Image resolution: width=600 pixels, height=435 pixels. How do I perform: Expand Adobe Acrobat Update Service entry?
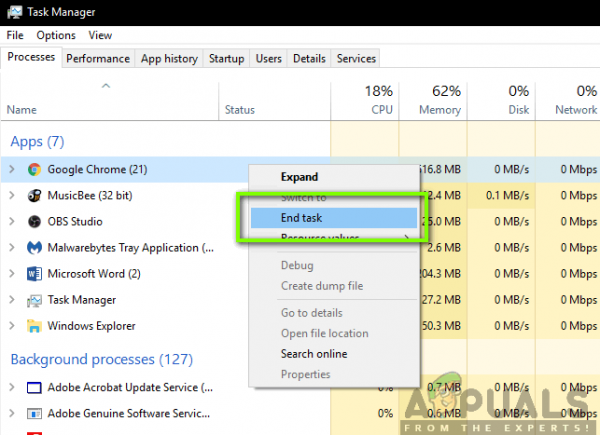click(x=12, y=388)
